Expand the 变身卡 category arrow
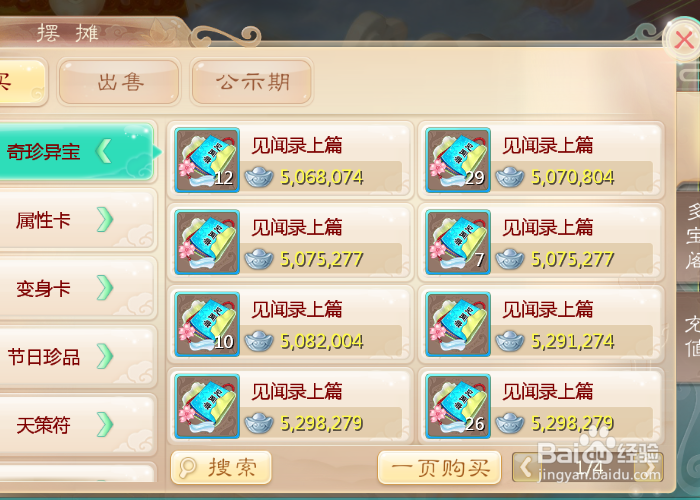 [x=105, y=288]
